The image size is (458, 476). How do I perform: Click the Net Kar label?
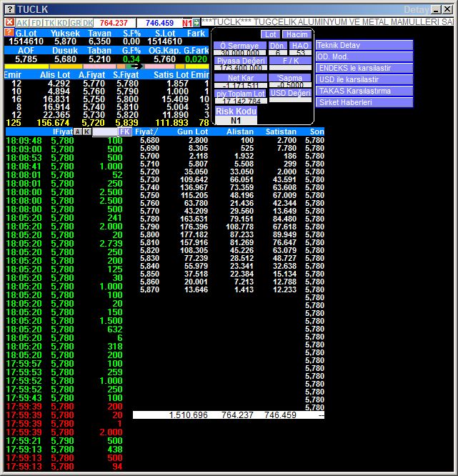(x=241, y=78)
